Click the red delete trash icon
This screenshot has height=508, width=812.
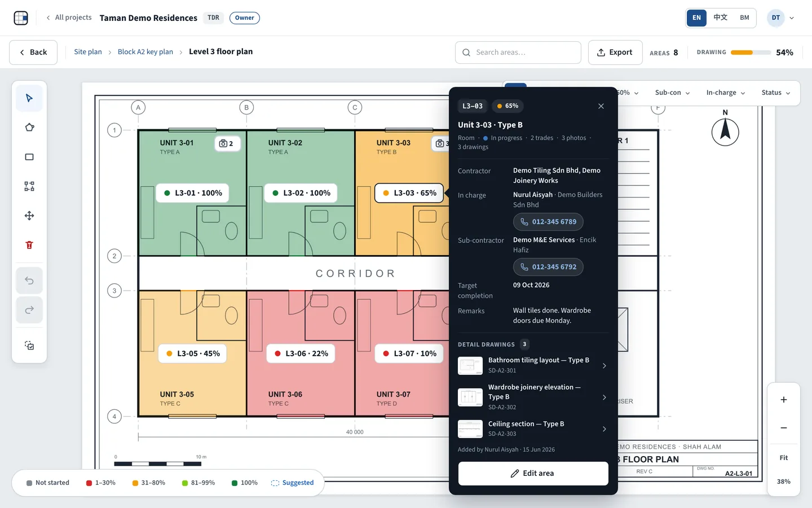(x=29, y=245)
